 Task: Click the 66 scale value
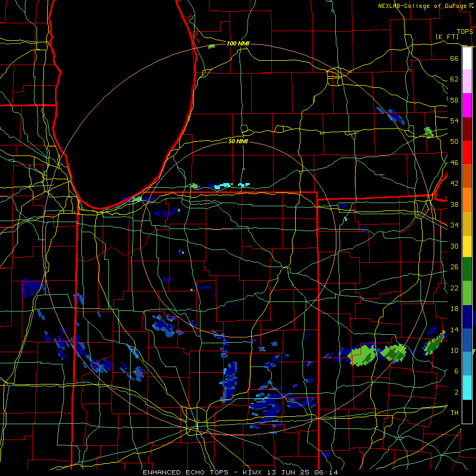coord(454,59)
